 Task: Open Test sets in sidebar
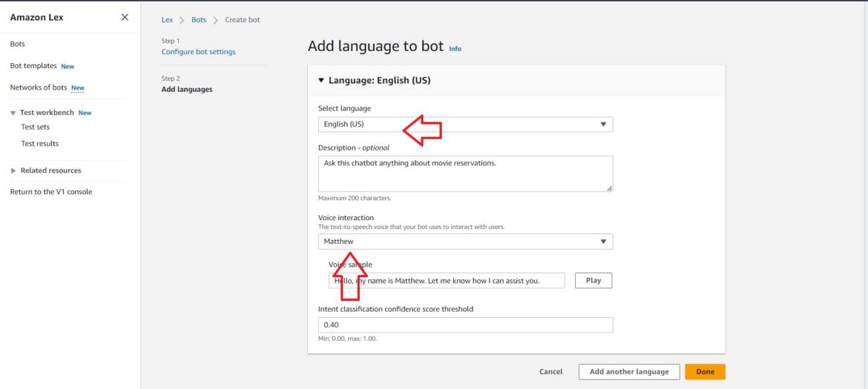[x=35, y=127]
